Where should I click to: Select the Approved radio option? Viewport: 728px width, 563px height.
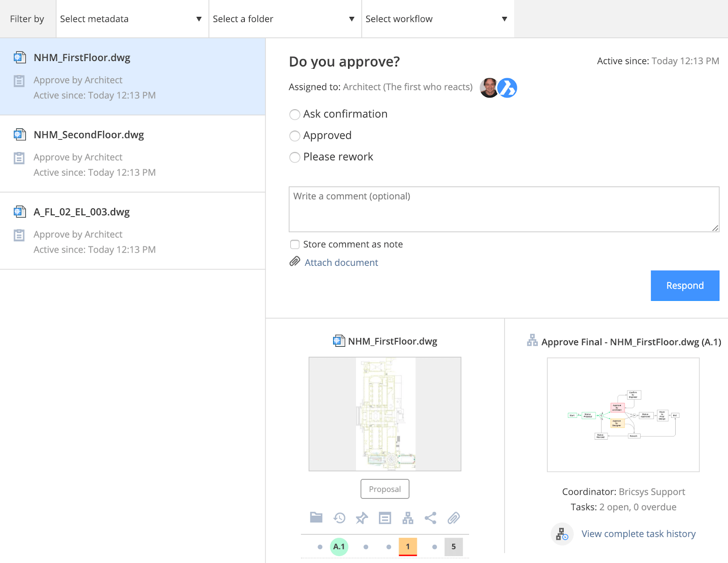295,136
